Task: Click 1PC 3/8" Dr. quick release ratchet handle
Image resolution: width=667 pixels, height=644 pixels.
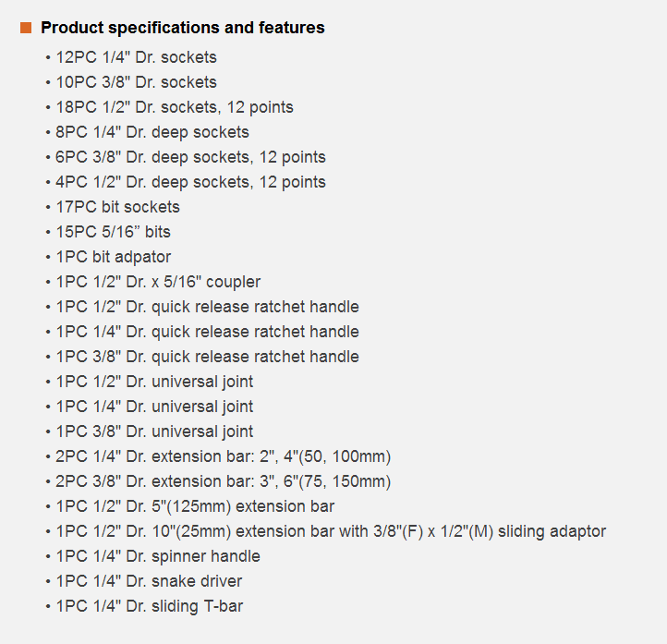Action: coord(207,357)
